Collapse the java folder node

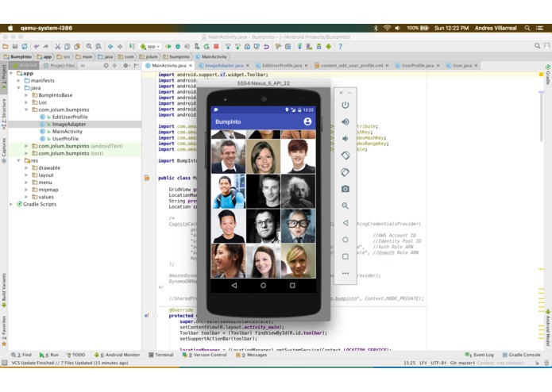tap(18, 88)
